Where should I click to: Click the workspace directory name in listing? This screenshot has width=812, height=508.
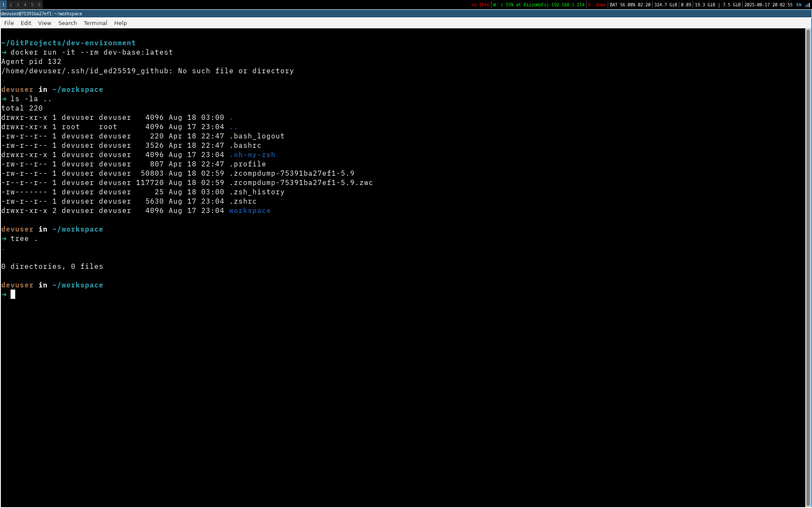pos(250,210)
